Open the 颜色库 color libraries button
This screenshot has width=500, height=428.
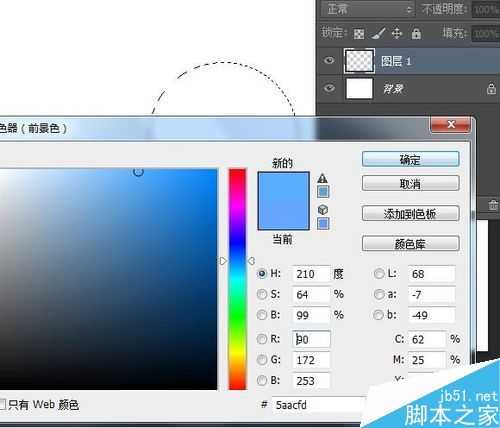pyautogui.click(x=410, y=244)
